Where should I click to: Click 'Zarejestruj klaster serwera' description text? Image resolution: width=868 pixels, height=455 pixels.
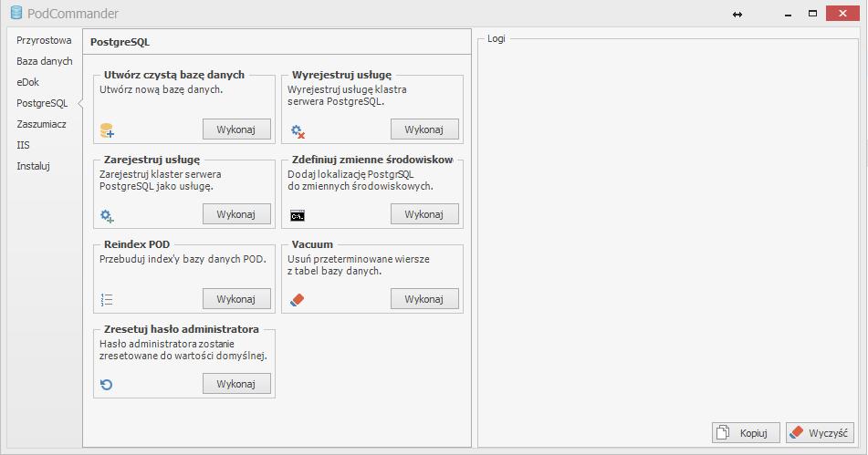(x=160, y=174)
